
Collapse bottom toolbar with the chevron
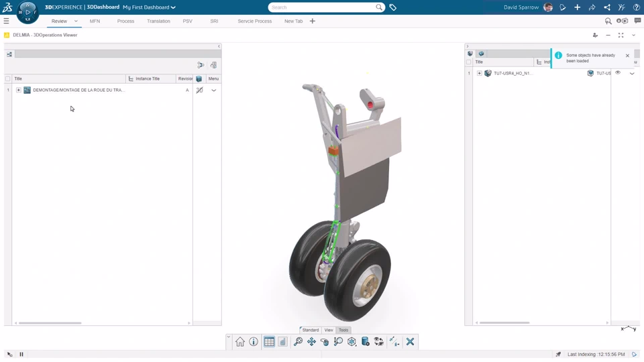pos(229,337)
